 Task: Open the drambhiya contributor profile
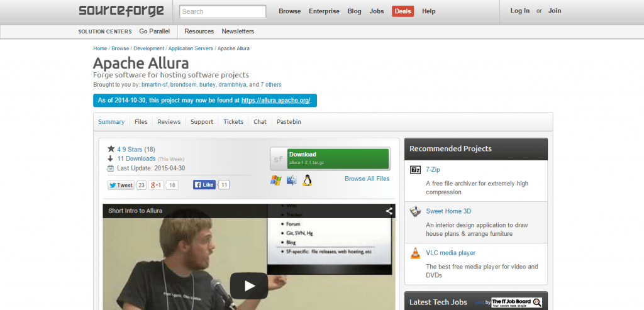coord(233,85)
